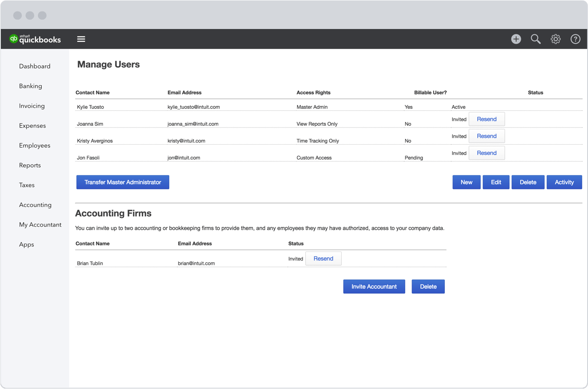Toggle the hamburger navigation menu

(x=81, y=39)
